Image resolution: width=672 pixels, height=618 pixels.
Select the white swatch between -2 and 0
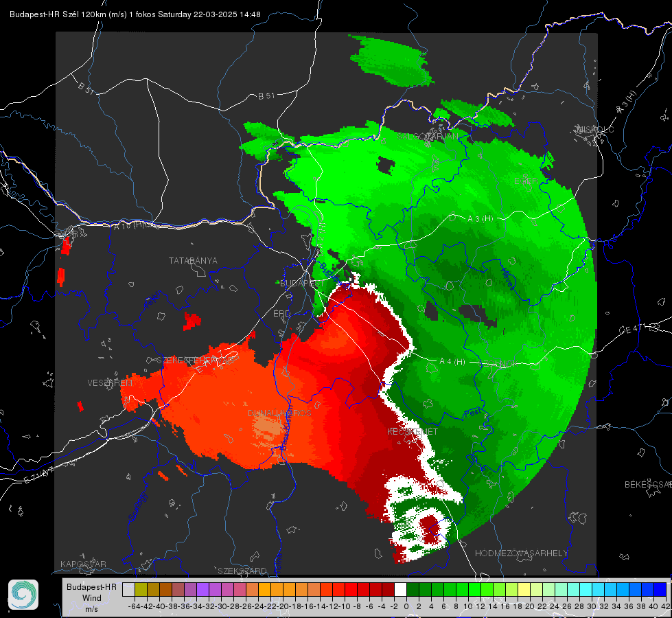(400, 589)
